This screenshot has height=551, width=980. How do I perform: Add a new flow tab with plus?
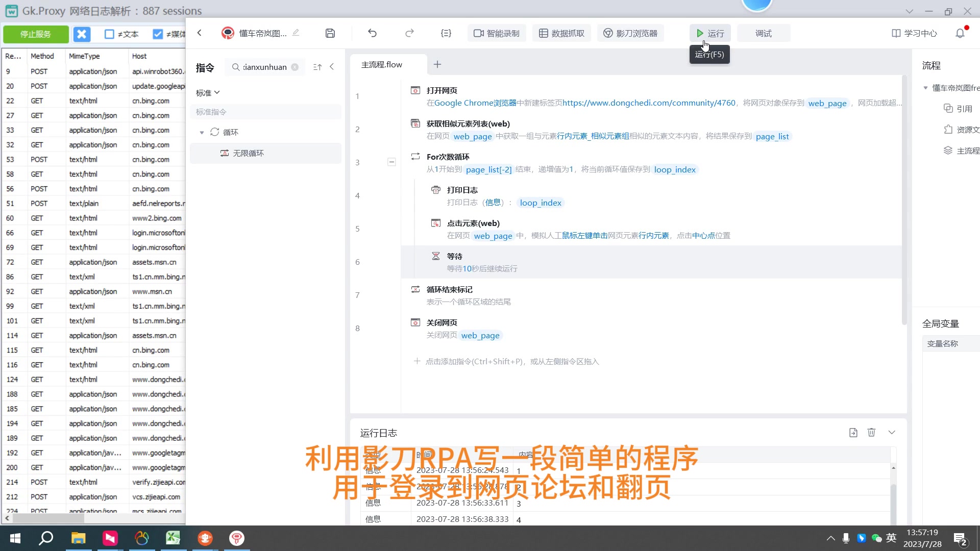437,64
